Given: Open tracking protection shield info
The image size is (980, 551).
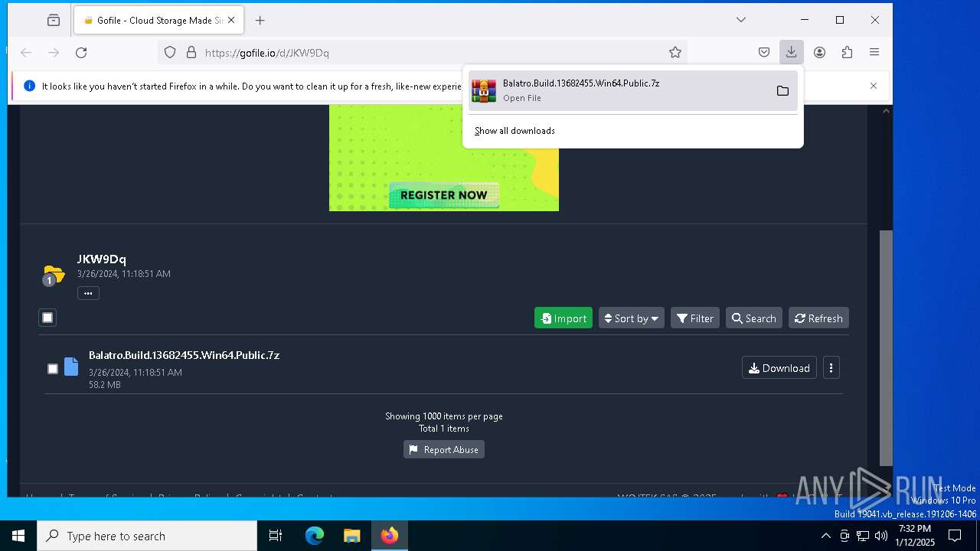Looking at the screenshot, I should point(170,53).
